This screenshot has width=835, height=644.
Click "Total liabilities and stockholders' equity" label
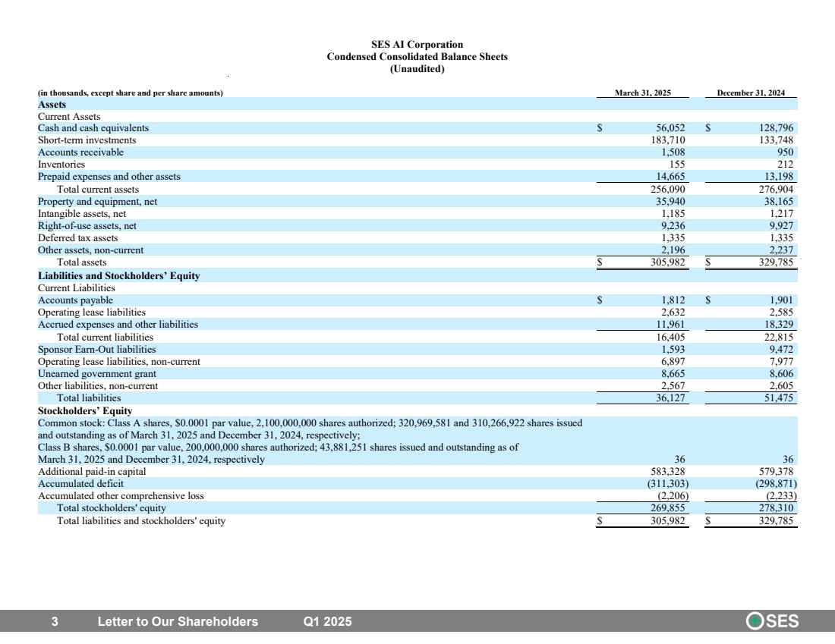pos(141,521)
